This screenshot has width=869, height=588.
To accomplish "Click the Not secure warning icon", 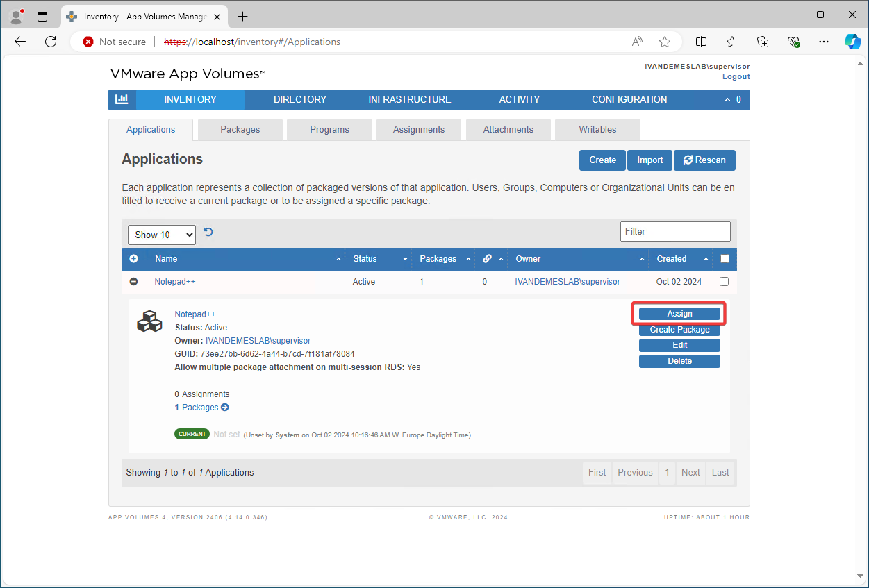I will [88, 42].
